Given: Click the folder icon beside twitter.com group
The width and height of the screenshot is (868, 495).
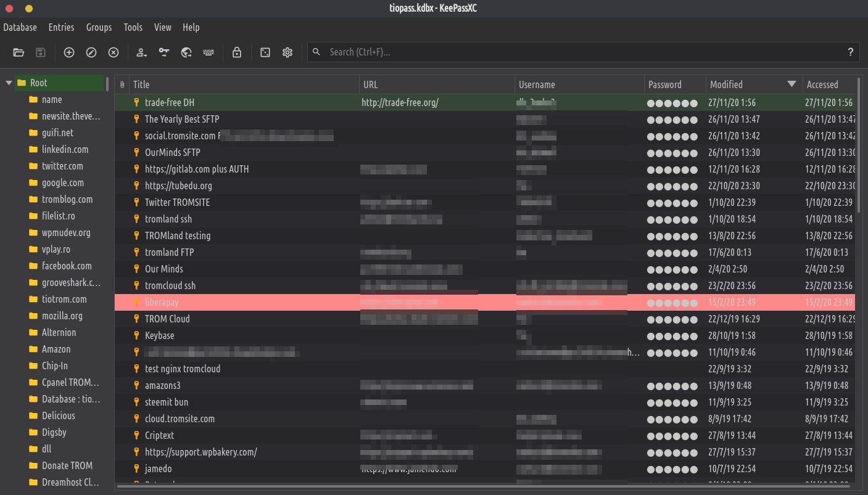Looking at the screenshot, I should (33, 166).
